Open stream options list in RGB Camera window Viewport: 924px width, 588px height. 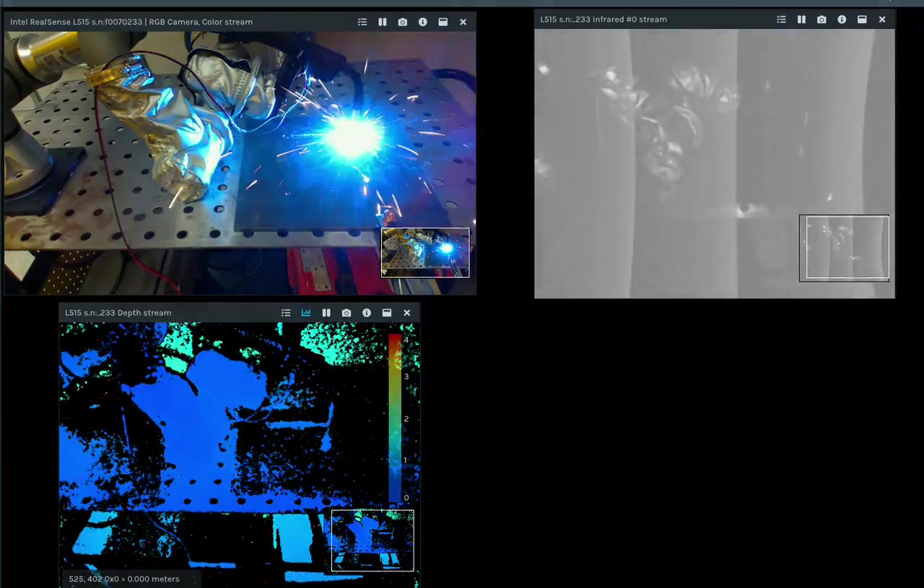pyautogui.click(x=362, y=22)
